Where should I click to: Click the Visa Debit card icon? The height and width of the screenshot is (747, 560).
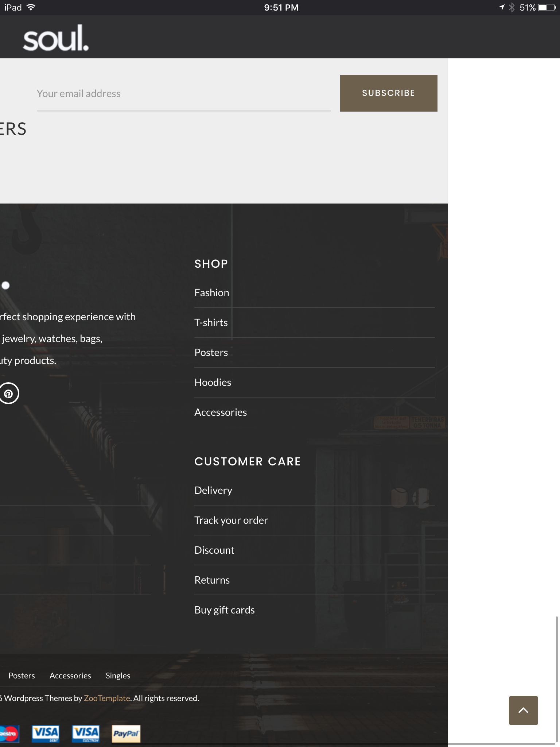coord(46,734)
